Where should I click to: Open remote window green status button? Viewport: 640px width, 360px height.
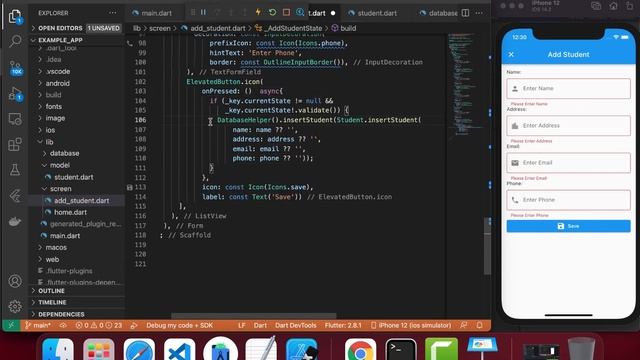11,325
